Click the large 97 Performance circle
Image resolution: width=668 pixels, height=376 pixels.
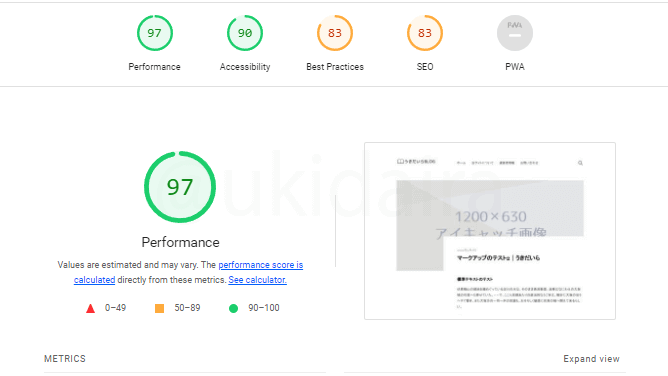pyautogui.click(x=180, y=187)
